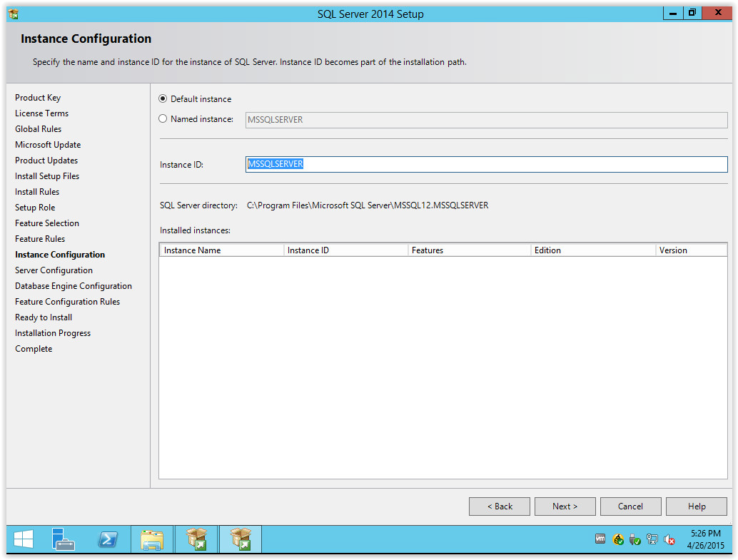Select Server Configuration step
Viewport: 738px width, 560px height.
[x=54, y=270]
